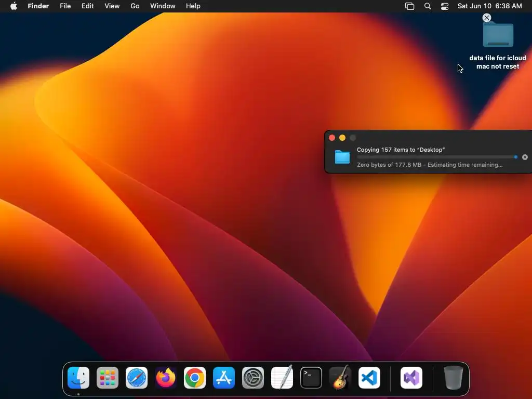Click 'Copying 157 items to "Desktop"' text
Image resolution: width=532 pixels, height=399 pixels.
coord(401,150)
